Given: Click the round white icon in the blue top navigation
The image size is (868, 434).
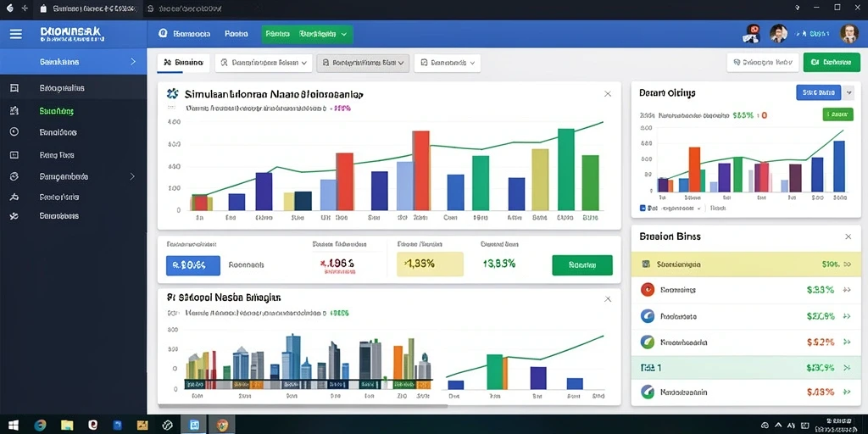Looking at the screenshot, I should (x=163, y=34).
